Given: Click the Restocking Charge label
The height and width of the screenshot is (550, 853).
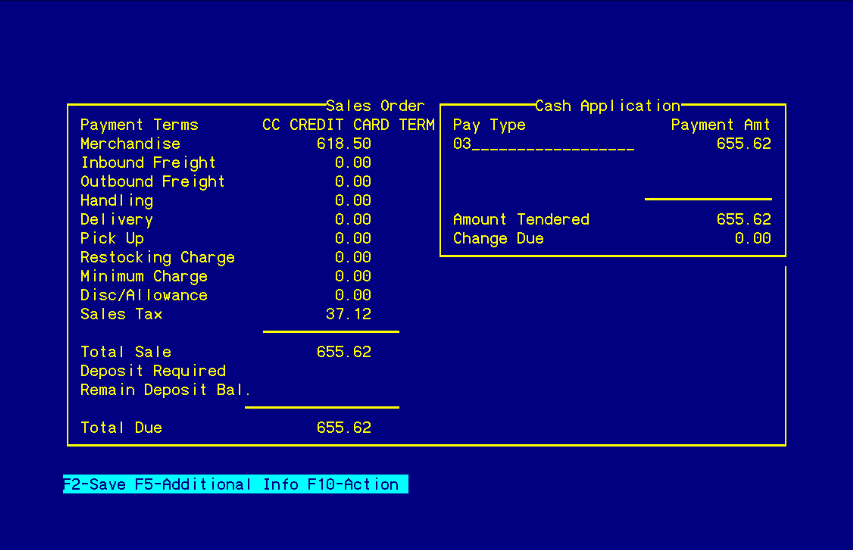Looking at the screenshot, I should point(157,257).
